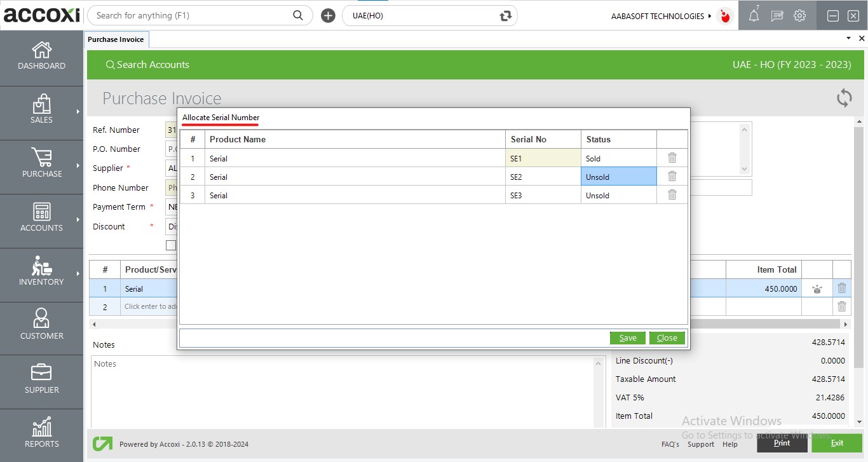The height and width of the screenshot is (462, 868).
Task: Click the refresh icon beside Purchase Invoice
Action: (844, 98)
